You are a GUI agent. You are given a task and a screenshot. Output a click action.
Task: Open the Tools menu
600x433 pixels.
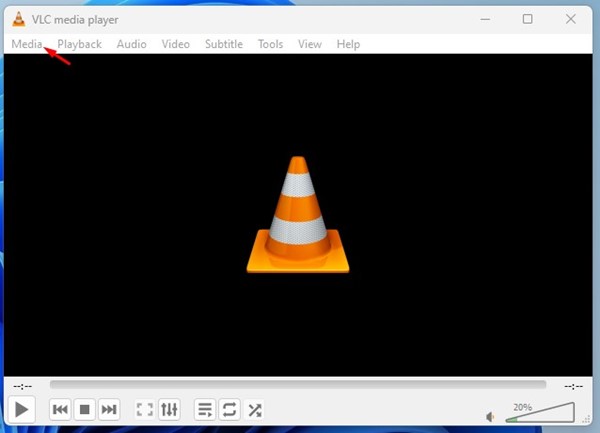coord(271,44)
